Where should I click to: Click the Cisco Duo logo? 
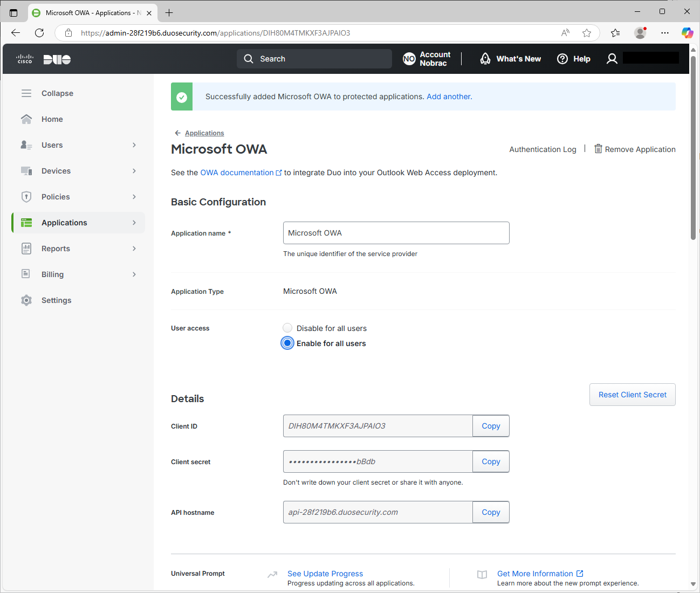click(44, 59)
